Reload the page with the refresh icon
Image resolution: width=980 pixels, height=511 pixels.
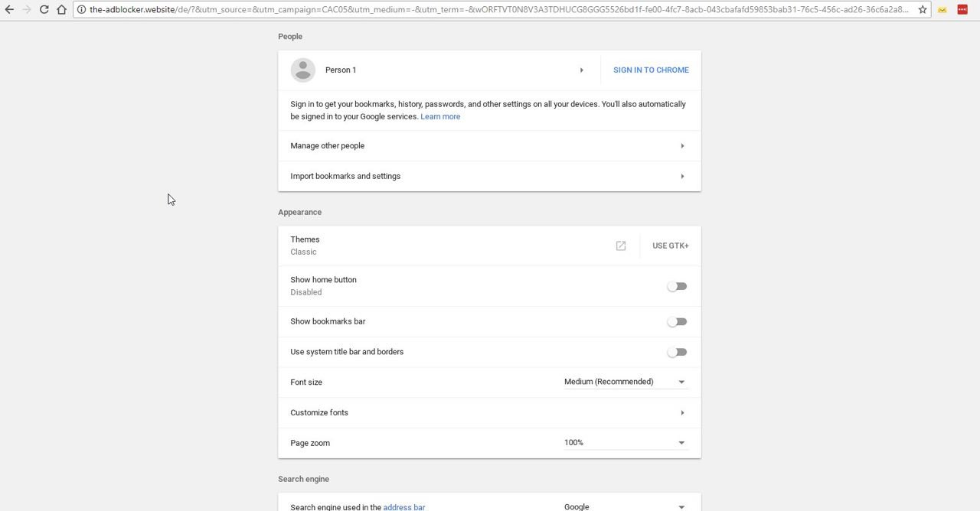(44, 9)
